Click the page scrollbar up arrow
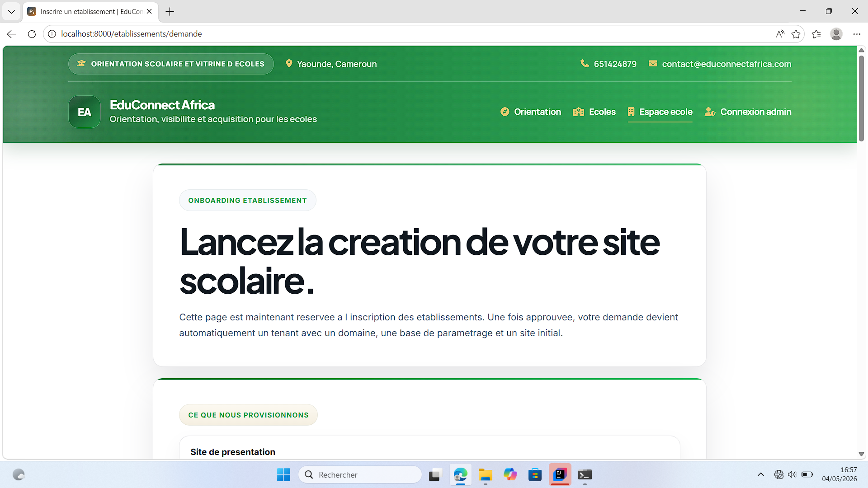868x488 pixels. pos(862,50)
